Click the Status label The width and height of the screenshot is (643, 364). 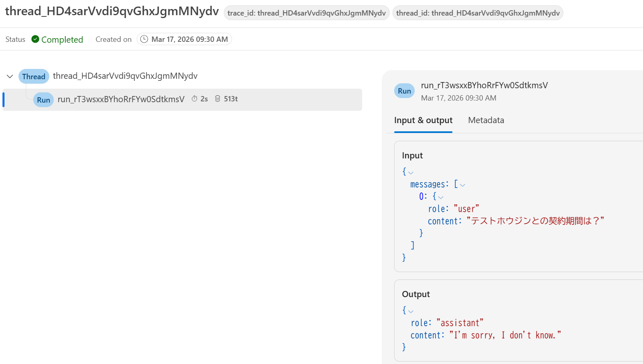tap(15, 39)
